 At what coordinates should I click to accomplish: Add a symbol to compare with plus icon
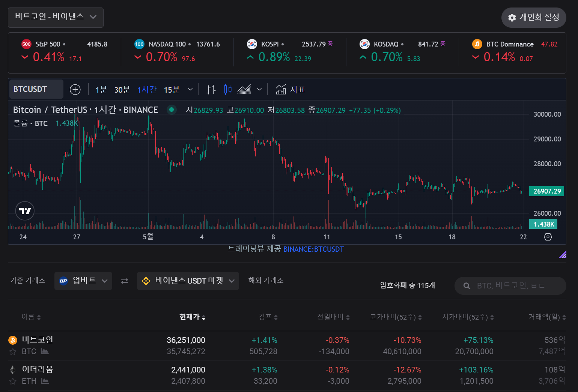75,90
